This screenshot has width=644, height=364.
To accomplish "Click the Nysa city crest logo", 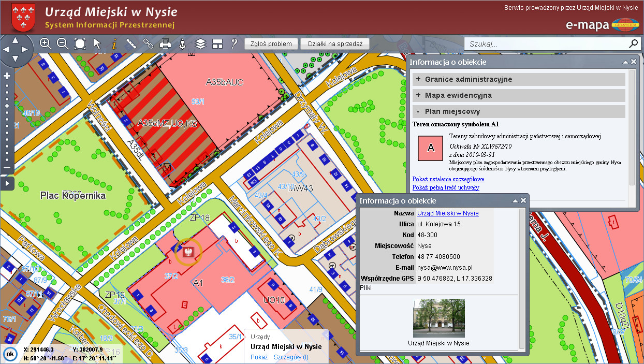I will pyautogui.click(x=24, y=17).
